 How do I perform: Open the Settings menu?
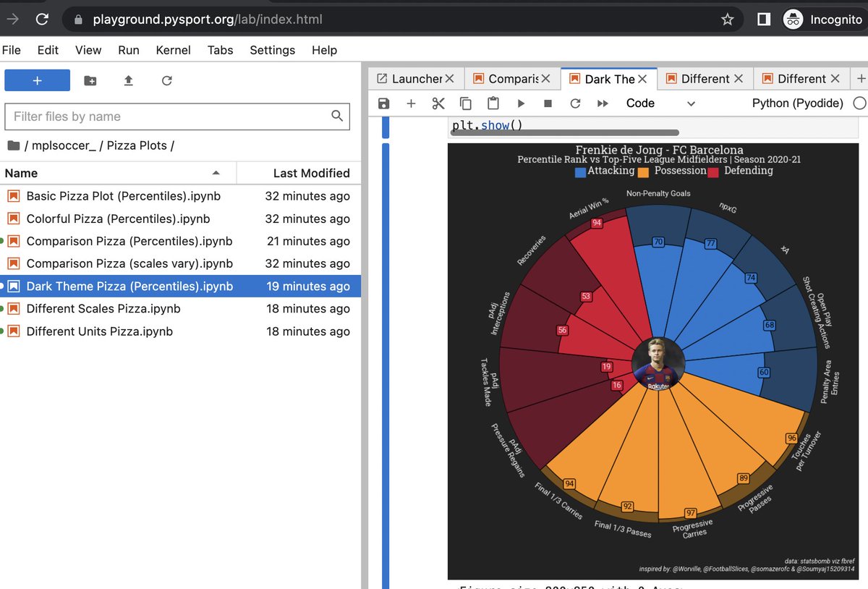[x=273, y=50]
